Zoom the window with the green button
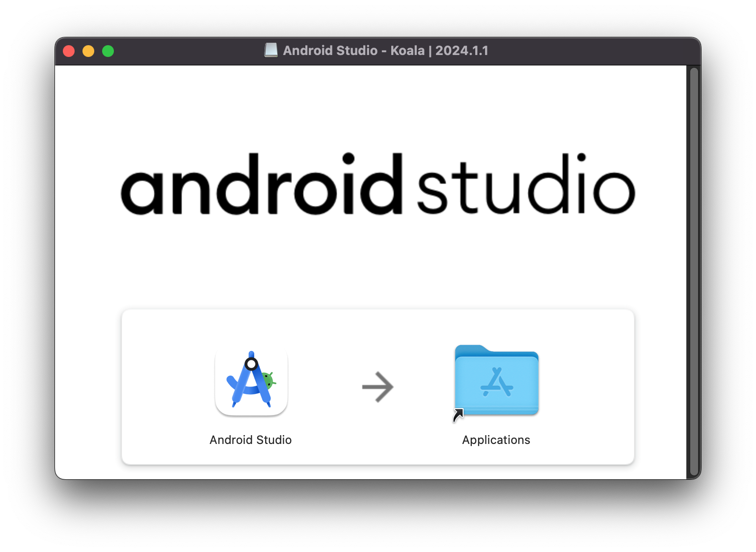The height and width of the screenshot is (552, 756). point(108,51)
